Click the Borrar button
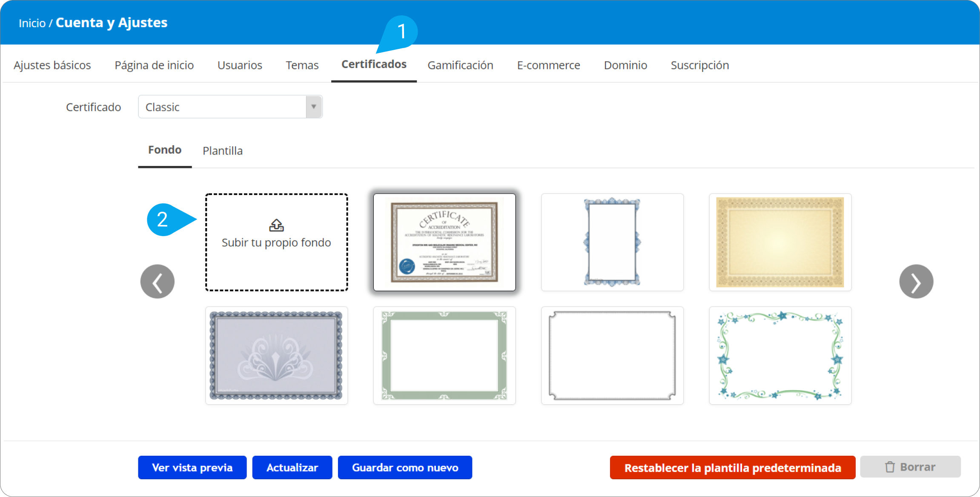980x497 pixels. (x=910, y=467)
